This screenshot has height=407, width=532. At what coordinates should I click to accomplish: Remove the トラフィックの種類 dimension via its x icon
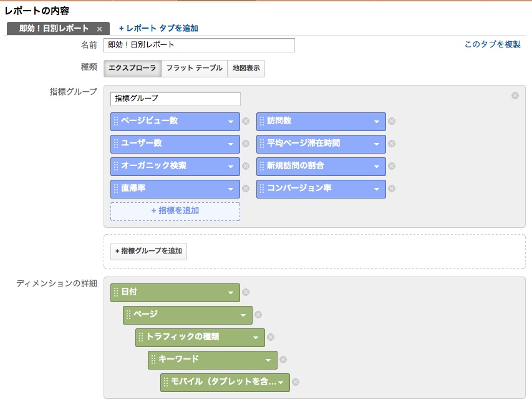[271, 337]
